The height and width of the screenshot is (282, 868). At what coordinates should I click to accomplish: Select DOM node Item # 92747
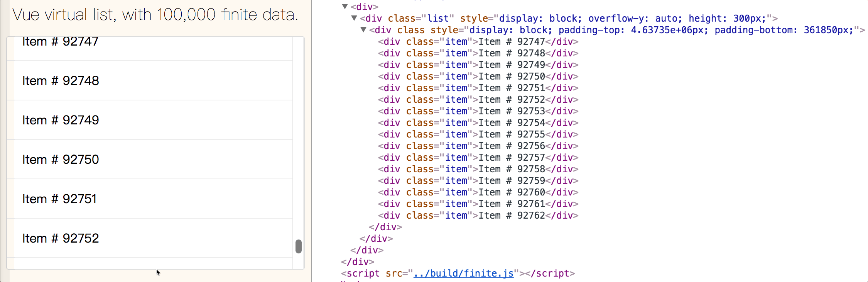coord(478,42)
